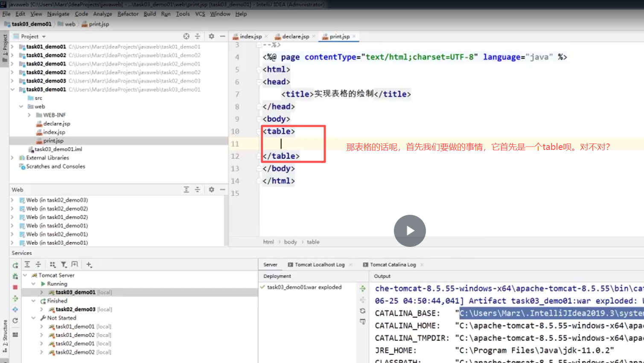Stop the running Tomcat server
Image resolution: width=644 pixels, height=363 pixels.
(15, 287)
